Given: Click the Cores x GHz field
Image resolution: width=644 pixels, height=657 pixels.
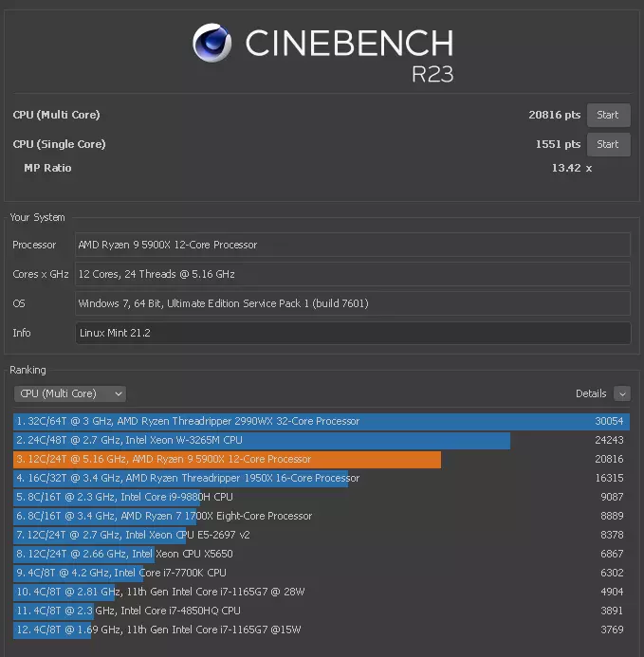Looking at the screenshot, I should pos(353,274).
